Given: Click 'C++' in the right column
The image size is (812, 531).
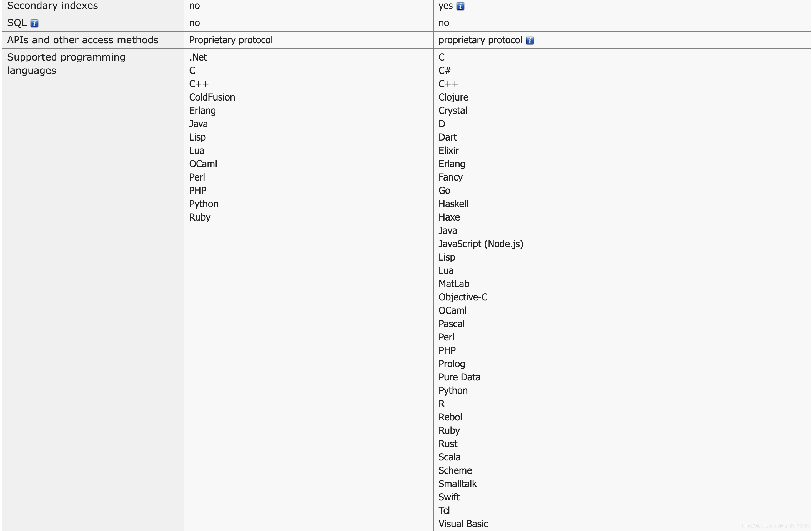Looking at the screenshot, I should pos(448,84).
